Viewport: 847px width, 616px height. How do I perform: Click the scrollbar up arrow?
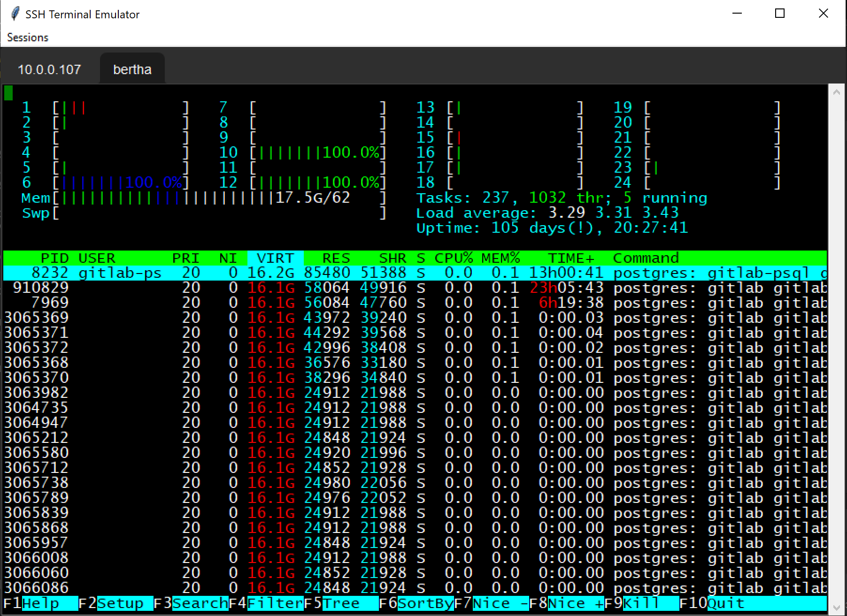tap(837, 92)
